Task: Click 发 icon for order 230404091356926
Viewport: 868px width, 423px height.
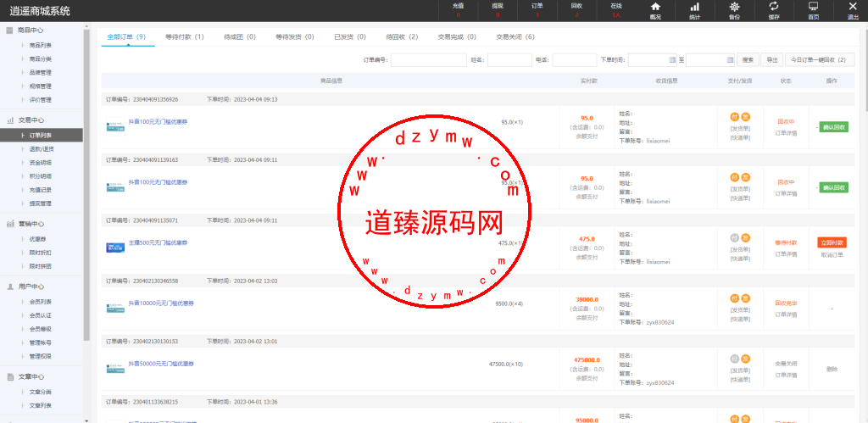Action: point(746,117)
